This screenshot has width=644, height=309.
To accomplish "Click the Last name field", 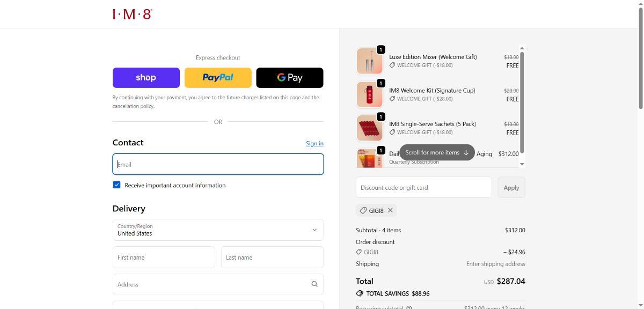I will [272, 257].
